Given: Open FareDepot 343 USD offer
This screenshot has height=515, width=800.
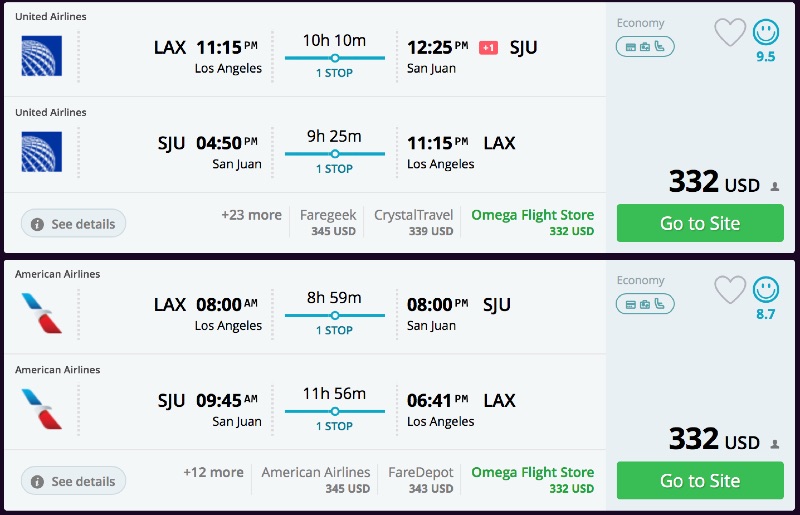Looking at the screenshot, I should [420, 480].
